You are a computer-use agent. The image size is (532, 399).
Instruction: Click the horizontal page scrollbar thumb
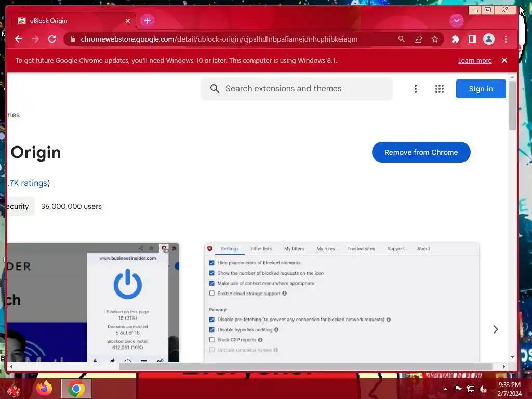tap(305, 366)
